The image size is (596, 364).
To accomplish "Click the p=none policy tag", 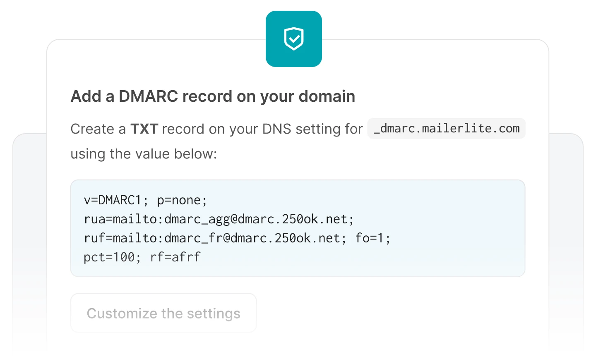I will (x=181, y=200).
